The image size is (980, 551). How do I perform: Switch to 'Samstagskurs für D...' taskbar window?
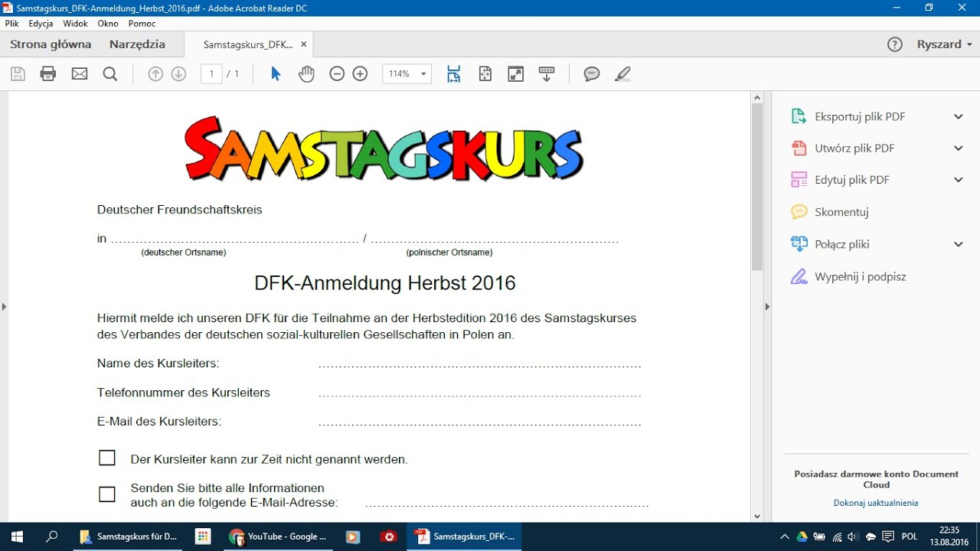click(129, 536)
